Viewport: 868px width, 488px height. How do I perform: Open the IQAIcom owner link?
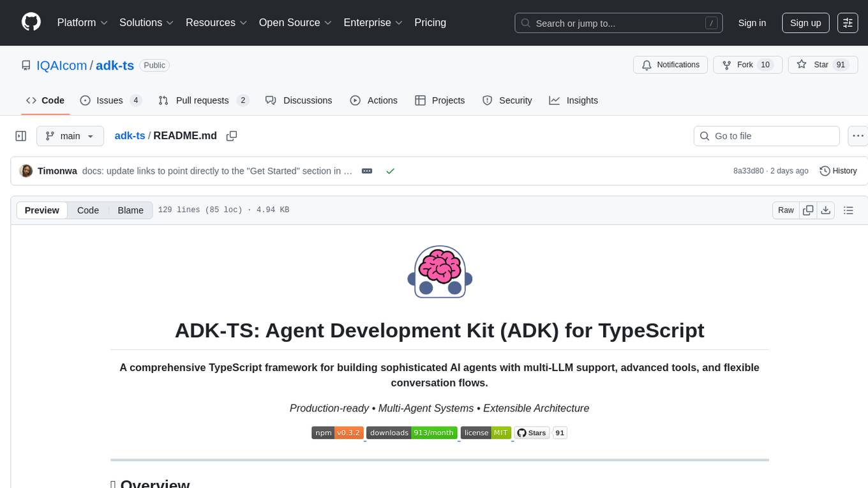point(62,65)
